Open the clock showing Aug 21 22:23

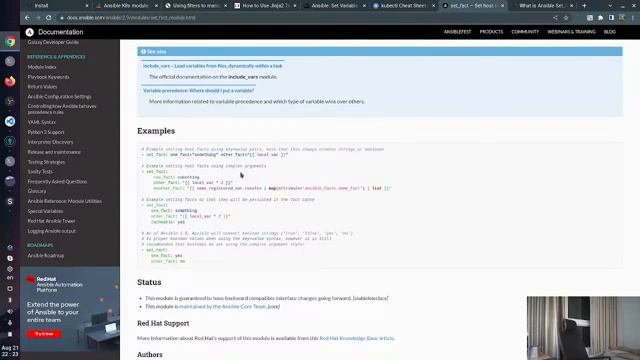(x=10, y=351)
